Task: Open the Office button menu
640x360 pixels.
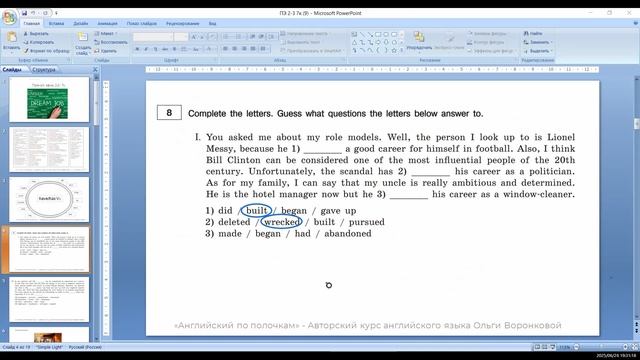Action: [9, 17]
